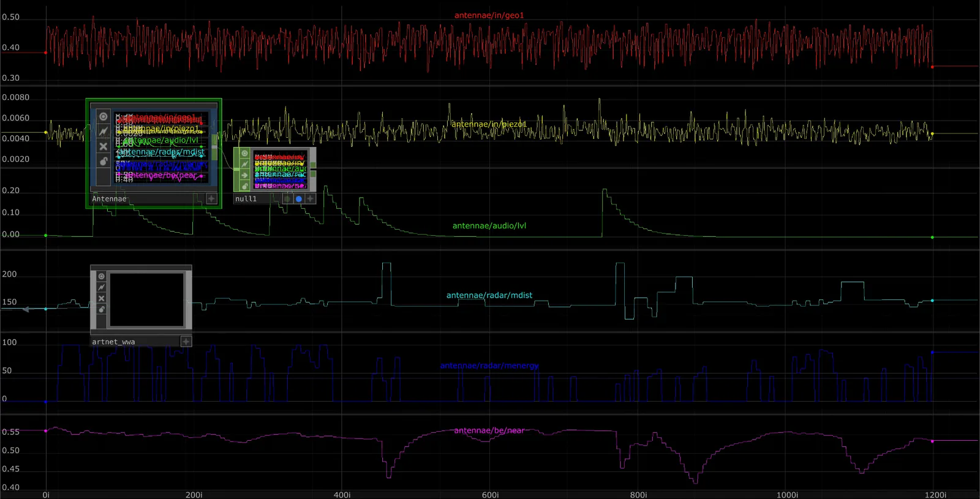Click the artnet_wwa node's black viewer

coord(147,299)
